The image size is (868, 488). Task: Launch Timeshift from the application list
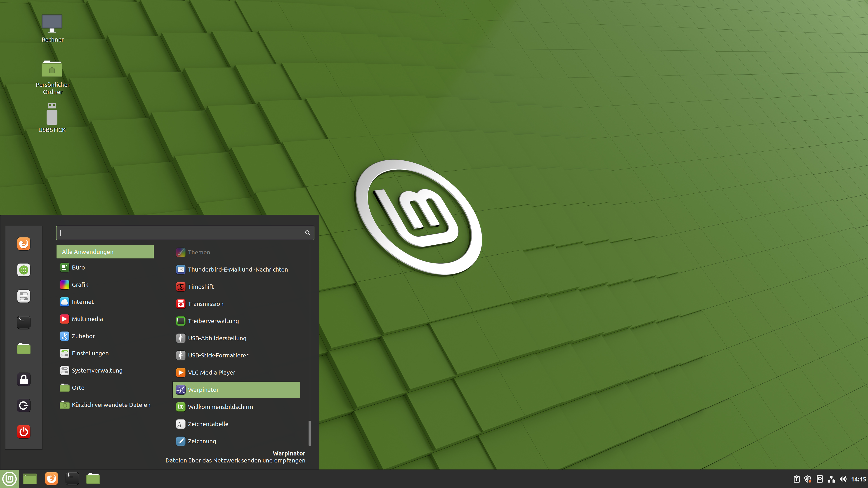201,287
